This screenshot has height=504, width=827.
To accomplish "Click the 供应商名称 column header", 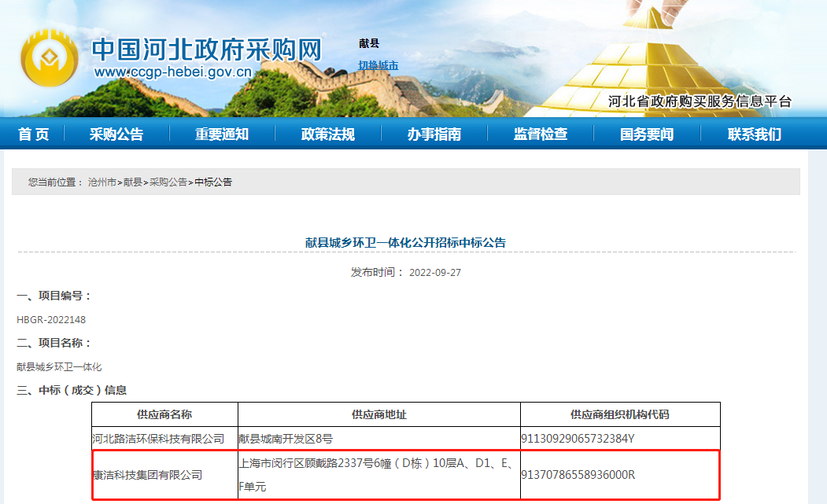I will click(164, 414).
